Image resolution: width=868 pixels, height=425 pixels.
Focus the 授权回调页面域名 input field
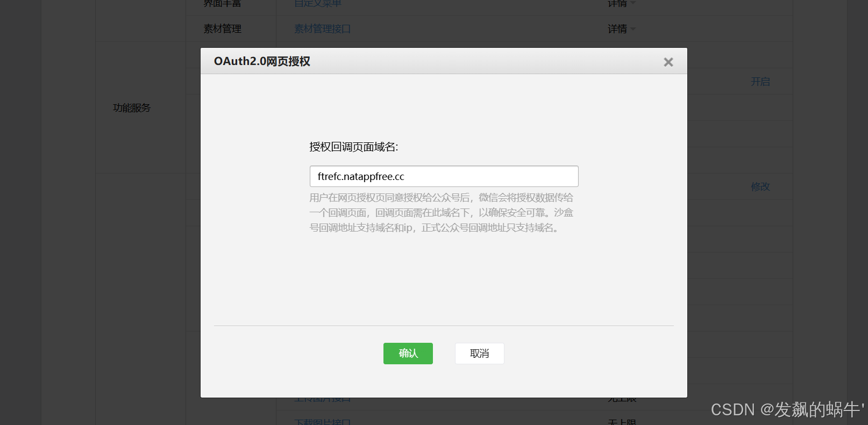444,176
